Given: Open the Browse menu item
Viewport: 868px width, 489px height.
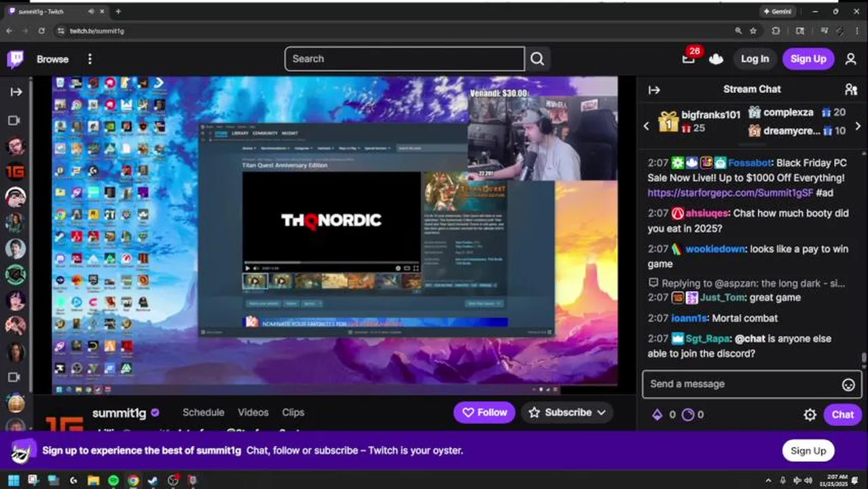Looking at the screenshot, I should [53, 59].
